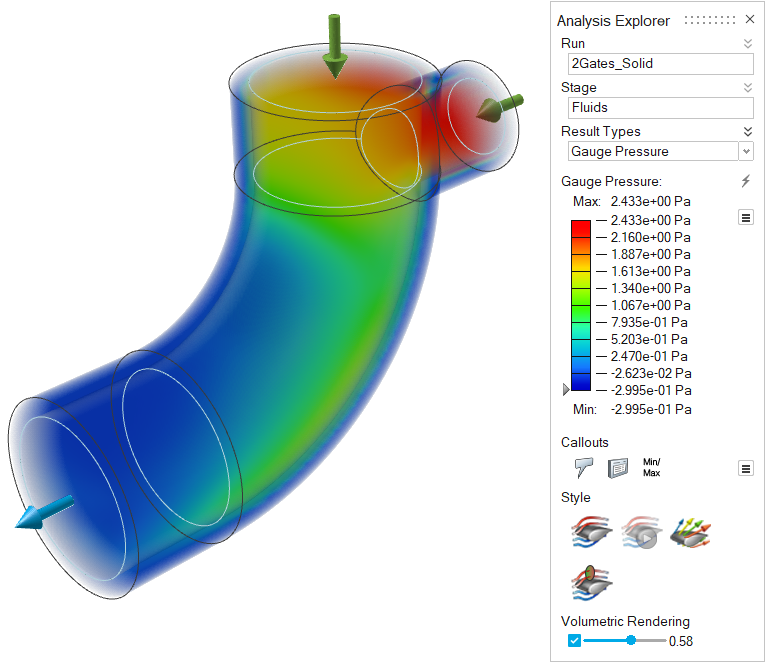Image resolution: width=766 pixels, height=663 pixels.
Task: Select the streamlines style icon
Action: click(x=589, y=534)
